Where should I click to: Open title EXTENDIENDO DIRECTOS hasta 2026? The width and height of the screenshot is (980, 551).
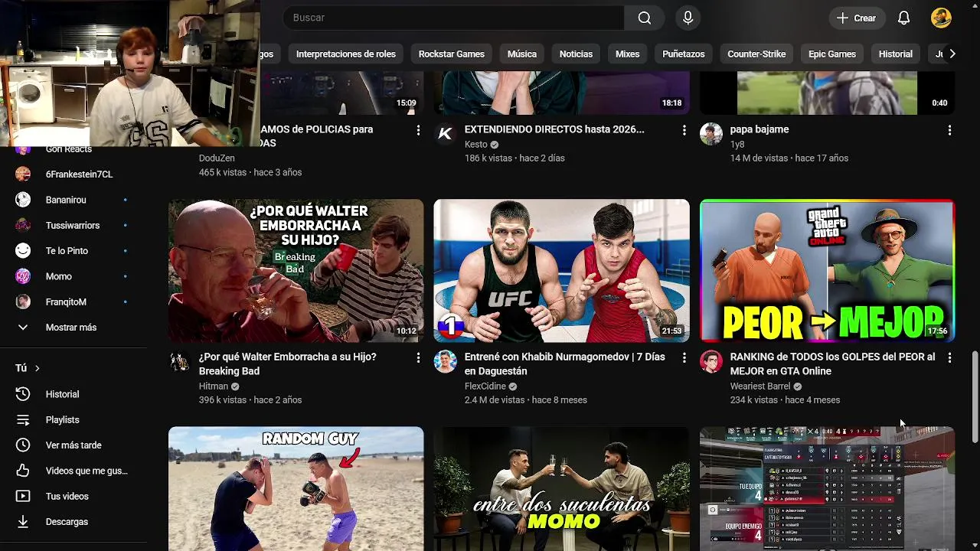554,129
